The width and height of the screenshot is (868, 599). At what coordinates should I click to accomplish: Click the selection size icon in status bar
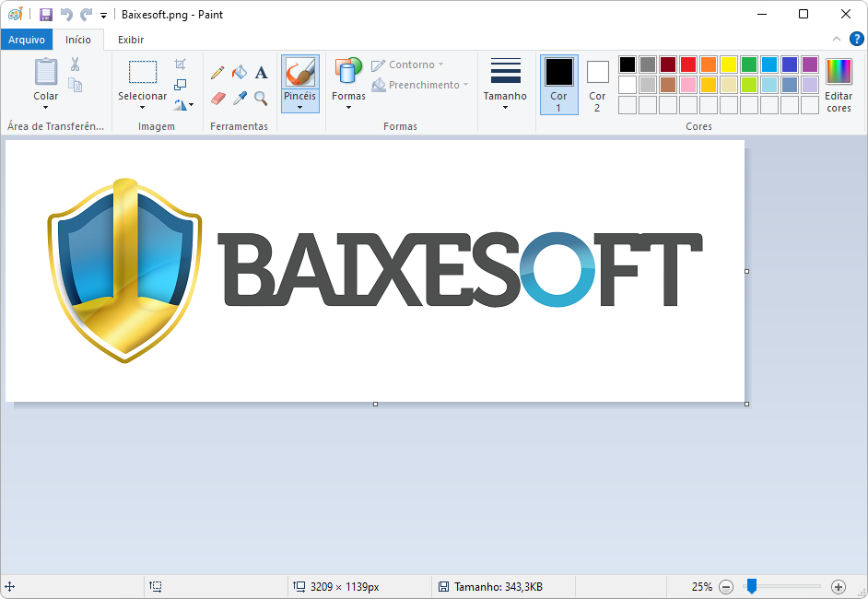coord(156,587)
